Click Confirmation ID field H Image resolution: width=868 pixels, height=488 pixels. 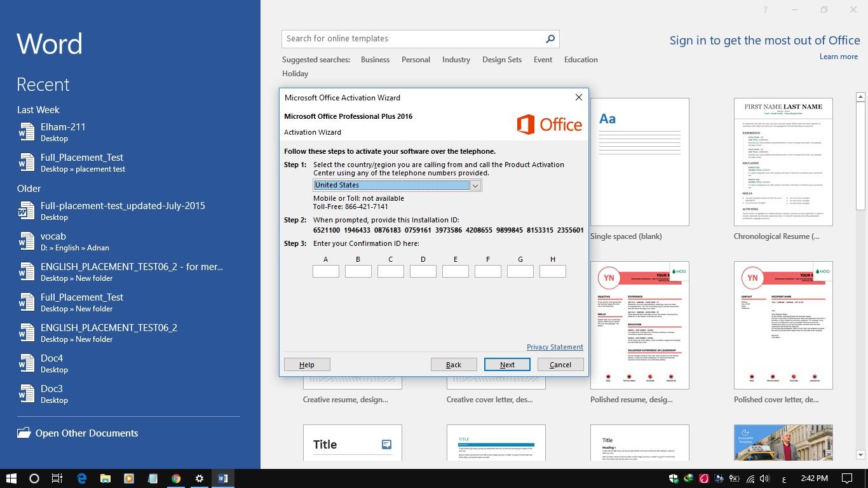point(553,271)
